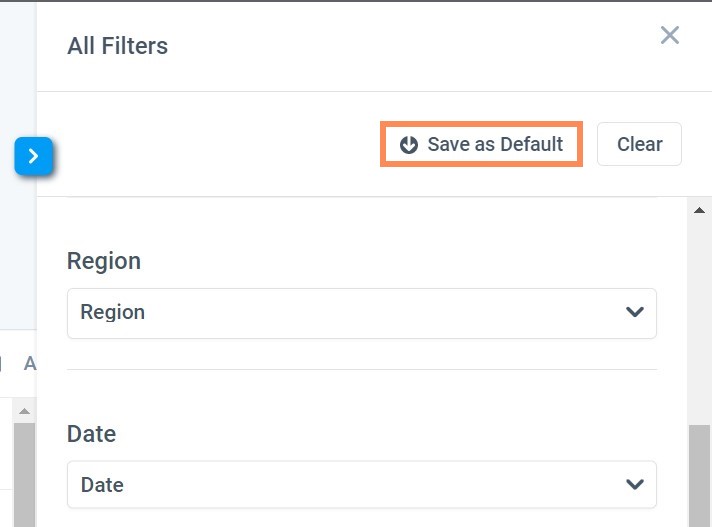Image resolution: width=712 pixels, height=527 pixels.
Task: Click the Date section heading
Action: coord(92,434)
